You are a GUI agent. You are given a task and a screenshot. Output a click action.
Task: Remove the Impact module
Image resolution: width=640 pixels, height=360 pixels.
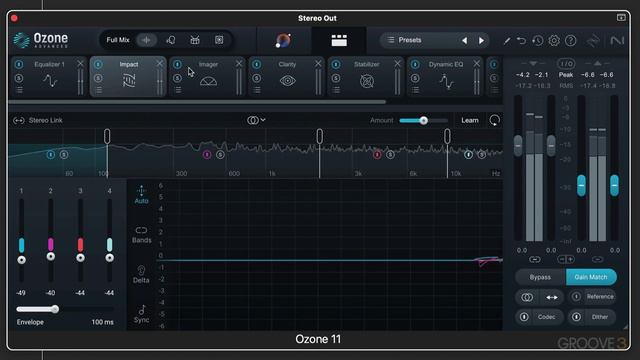point(160,63)
